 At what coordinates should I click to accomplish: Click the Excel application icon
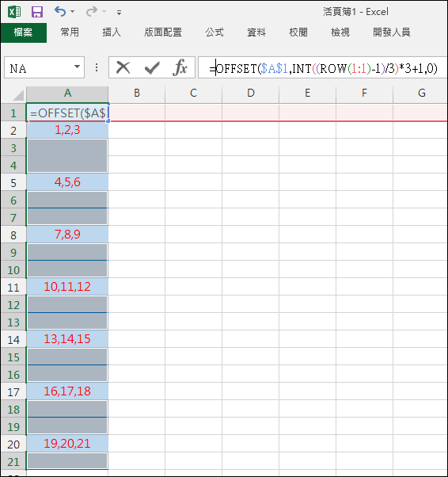(14, 12)
